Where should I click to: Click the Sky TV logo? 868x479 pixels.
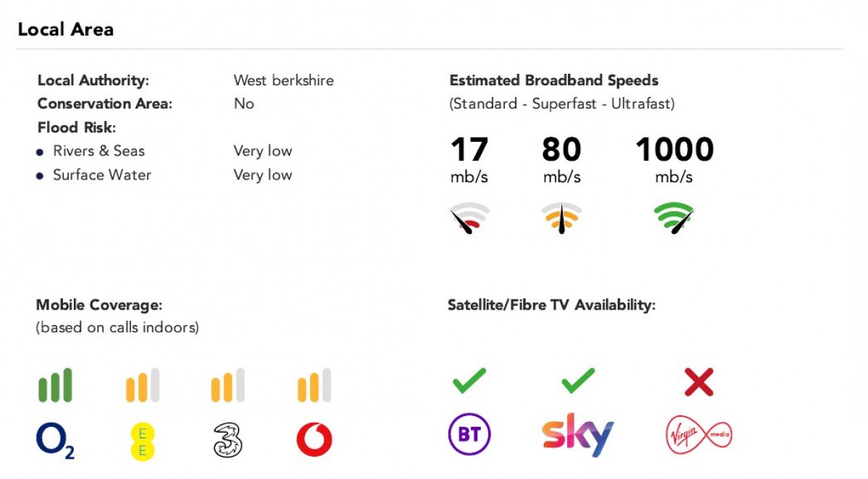578,436
